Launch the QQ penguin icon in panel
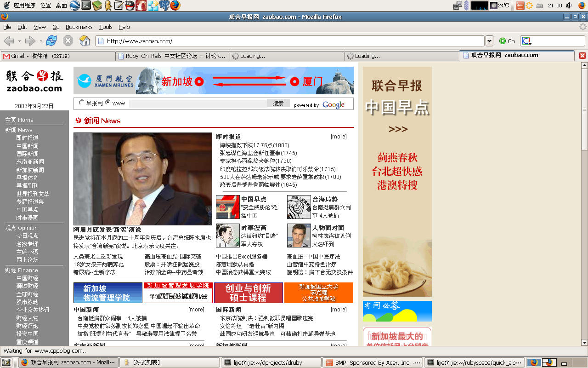Viewport: 588px width, 368px height. 130,6
